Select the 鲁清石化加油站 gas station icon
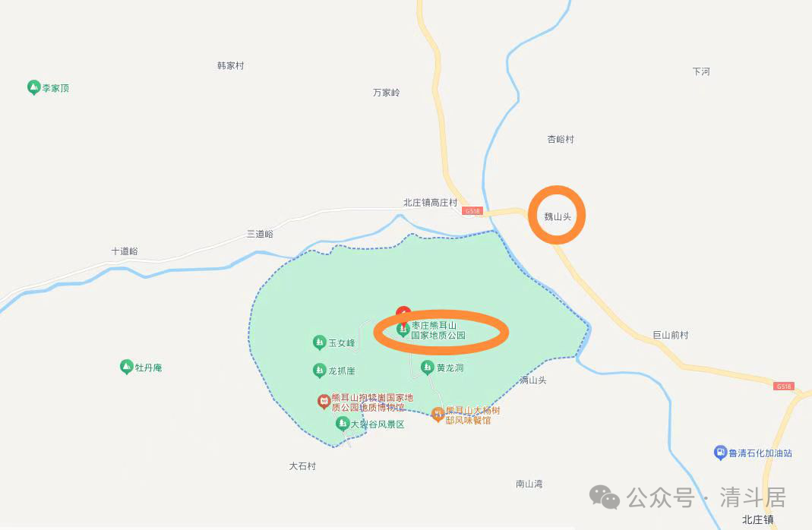The height and width of the screenshot is (530, 812). (x=720, y=453)
